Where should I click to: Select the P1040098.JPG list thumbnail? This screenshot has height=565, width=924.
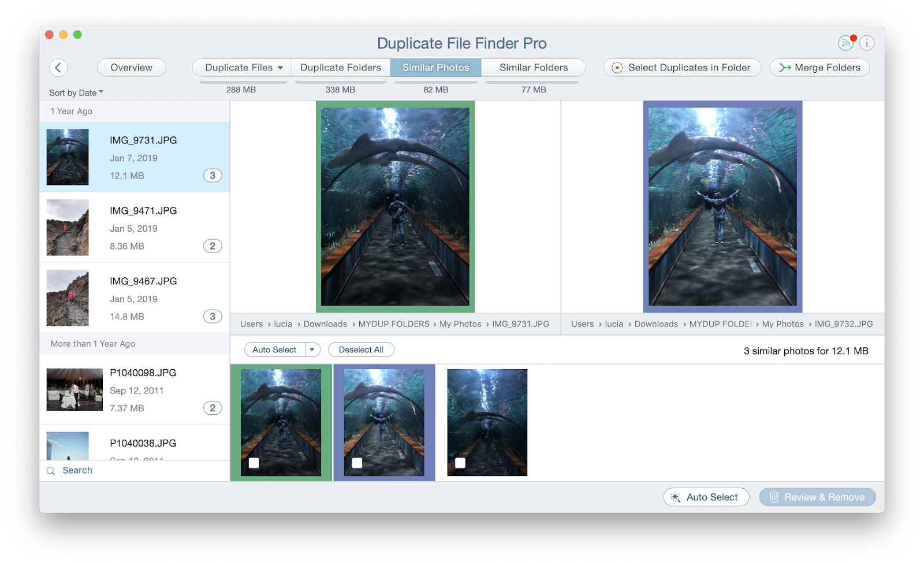[74, 389]
